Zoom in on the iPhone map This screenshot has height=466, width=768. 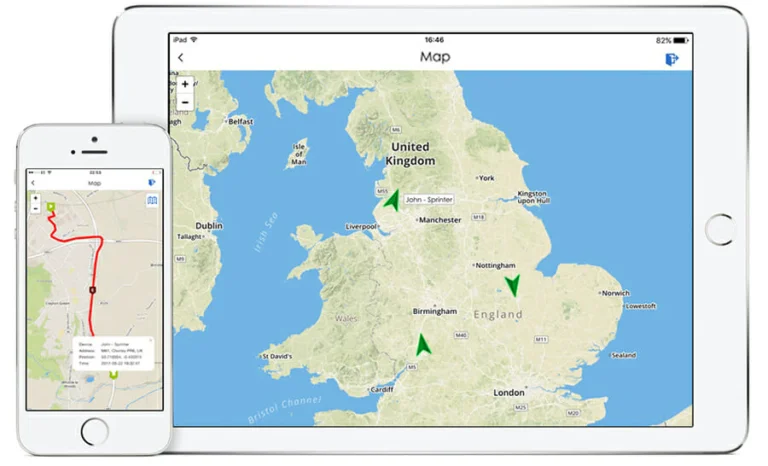coord(35,197)
